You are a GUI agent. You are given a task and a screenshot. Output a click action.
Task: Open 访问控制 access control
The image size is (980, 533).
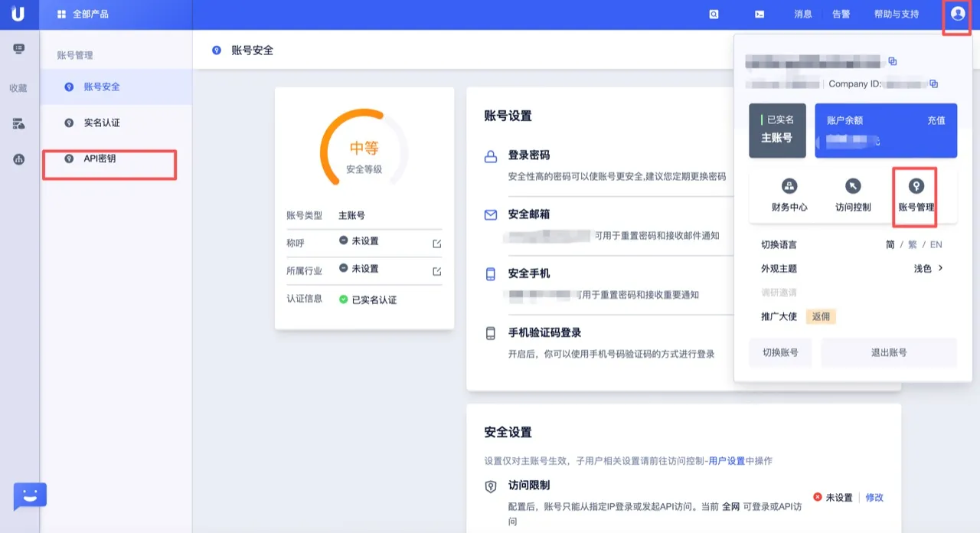click(853, 195)
